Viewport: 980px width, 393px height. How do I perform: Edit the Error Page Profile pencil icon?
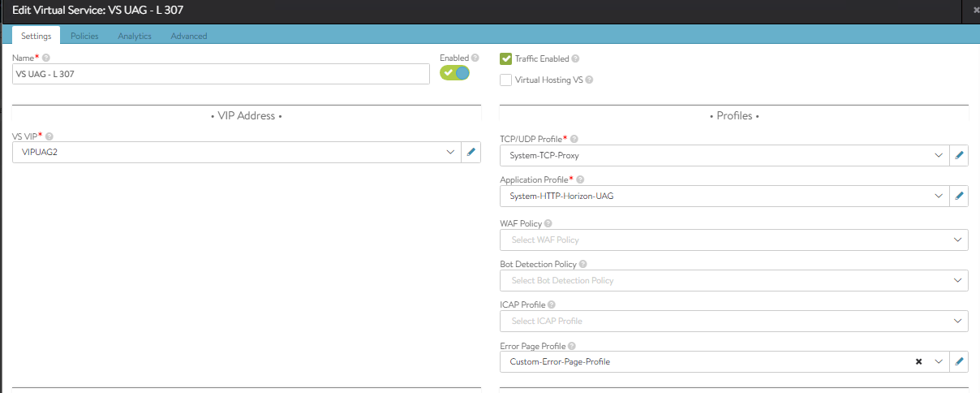point(959,361)
